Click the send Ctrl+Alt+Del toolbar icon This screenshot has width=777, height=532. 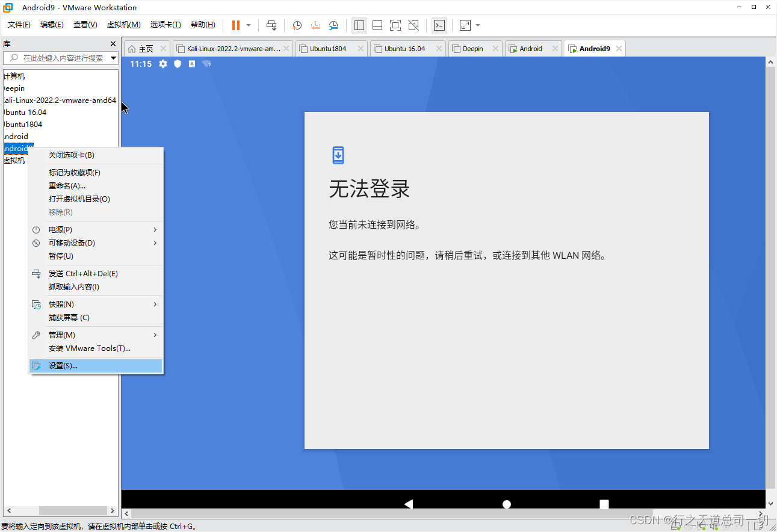tap(271, 25)
